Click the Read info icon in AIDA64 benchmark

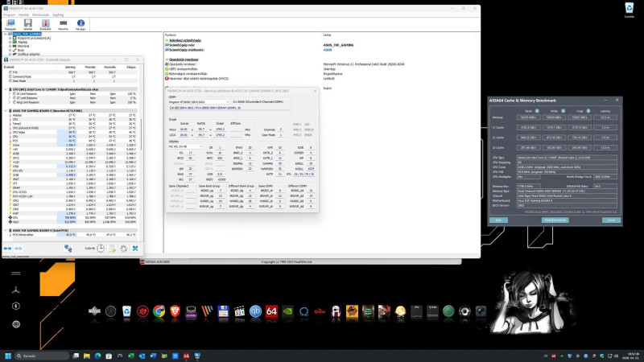pyautogui.click(x=537, y=111)
